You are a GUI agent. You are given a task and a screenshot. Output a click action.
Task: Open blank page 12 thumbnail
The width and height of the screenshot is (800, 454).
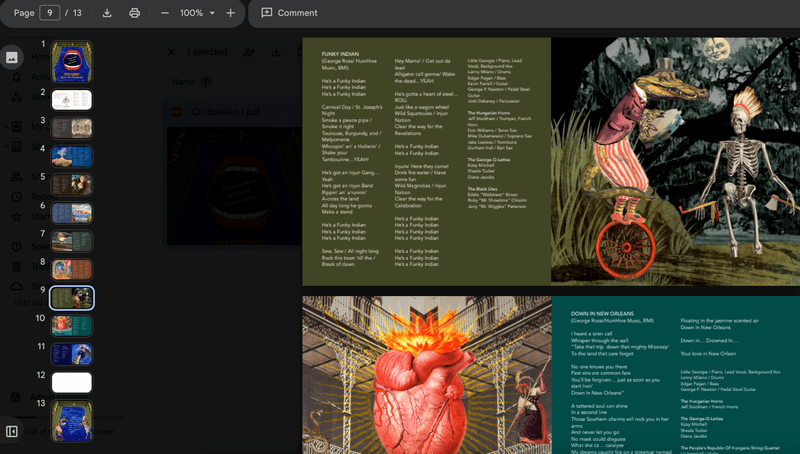[x=72, y=383]
